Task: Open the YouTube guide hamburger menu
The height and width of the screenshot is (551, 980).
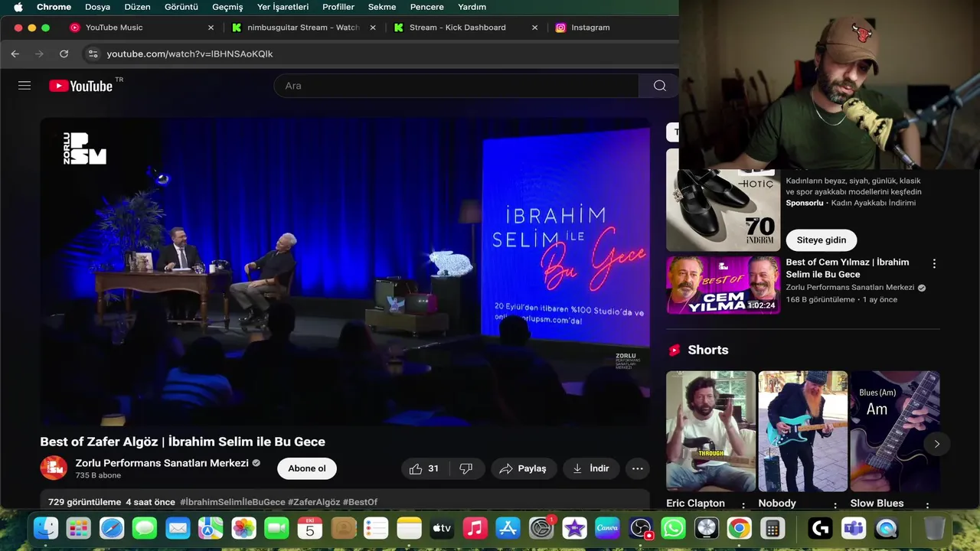Action: [x=24, y=86]
